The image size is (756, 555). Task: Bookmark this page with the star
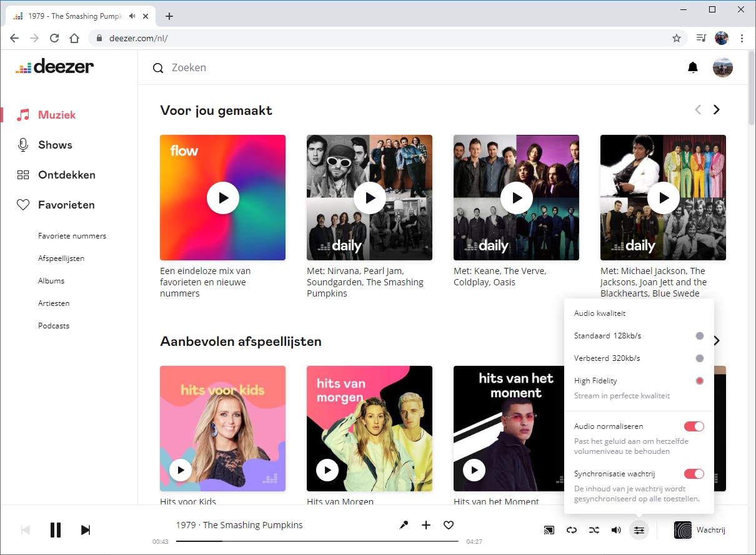(677, 38)
